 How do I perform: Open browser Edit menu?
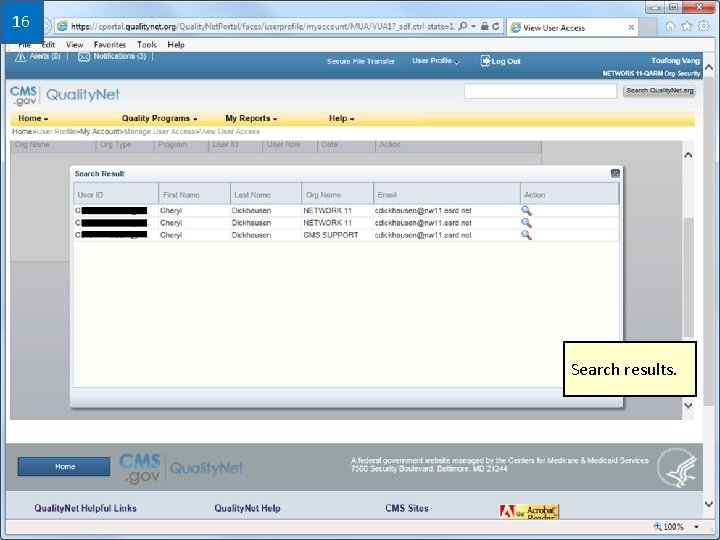48,45
